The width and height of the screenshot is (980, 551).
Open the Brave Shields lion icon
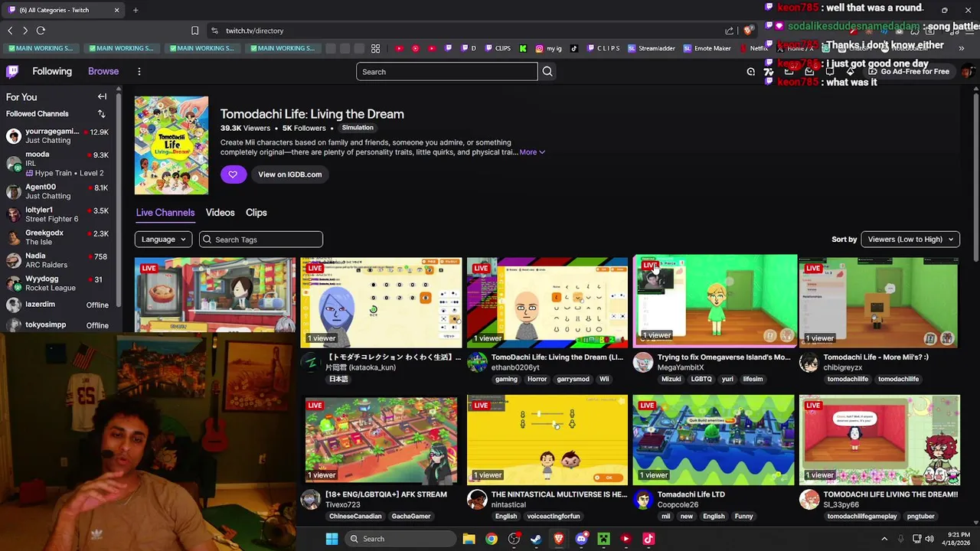coord(748,31)
